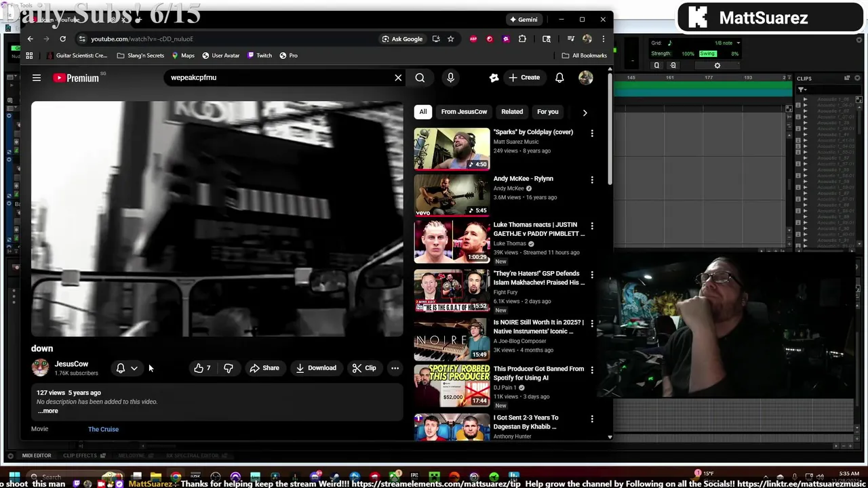Reload the page in Chrome
The height and width of the screenshot is (488, 868).
tap(62, 39)
